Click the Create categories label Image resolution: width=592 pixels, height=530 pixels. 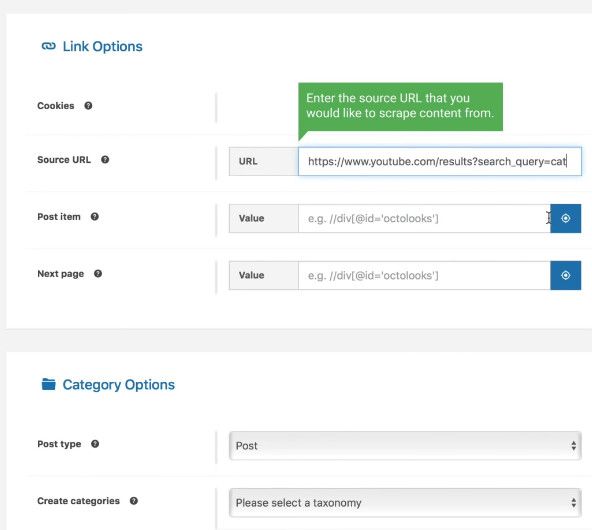coord(78,501)
